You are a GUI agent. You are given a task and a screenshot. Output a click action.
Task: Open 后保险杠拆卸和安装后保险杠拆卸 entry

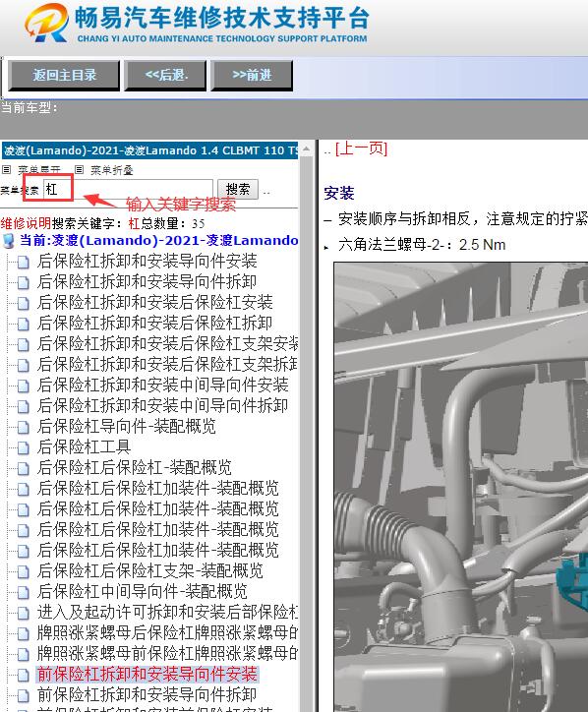(x=154, y=323)
